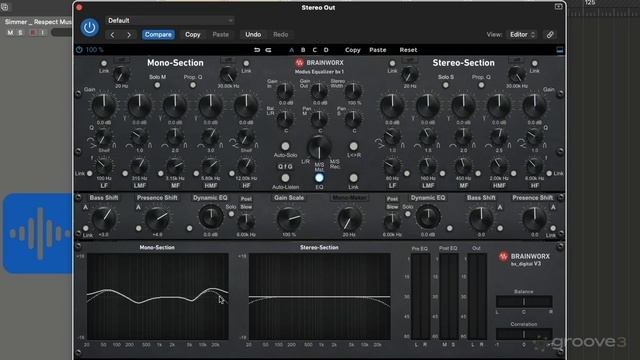This screenshot has width=640, height=360.
Task: Click the Brainworx toolbar undo arrow
Action: (257, 50)
